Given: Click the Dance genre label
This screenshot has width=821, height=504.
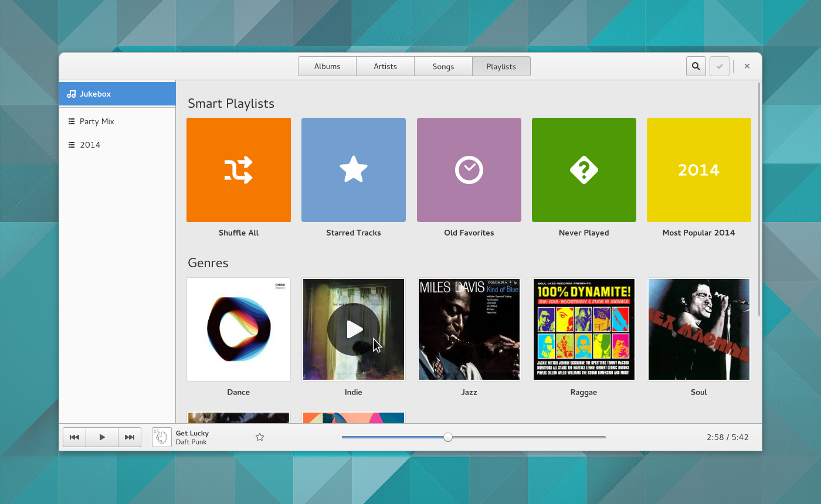Looking at the screenshot, I should point(239,392).
